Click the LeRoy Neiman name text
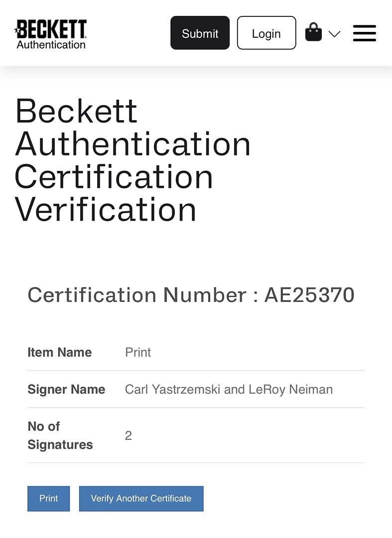Viewport: 392px width, 538px height. [x=290, y=389]
